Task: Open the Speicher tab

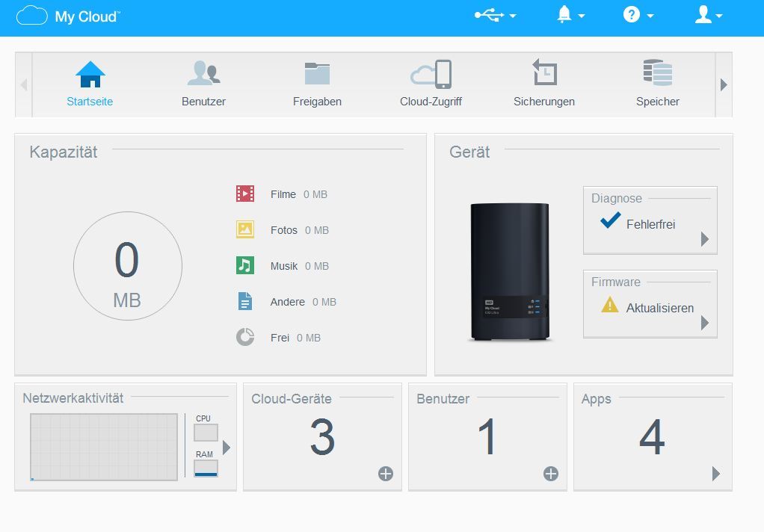Action: [x=657, y=84]
